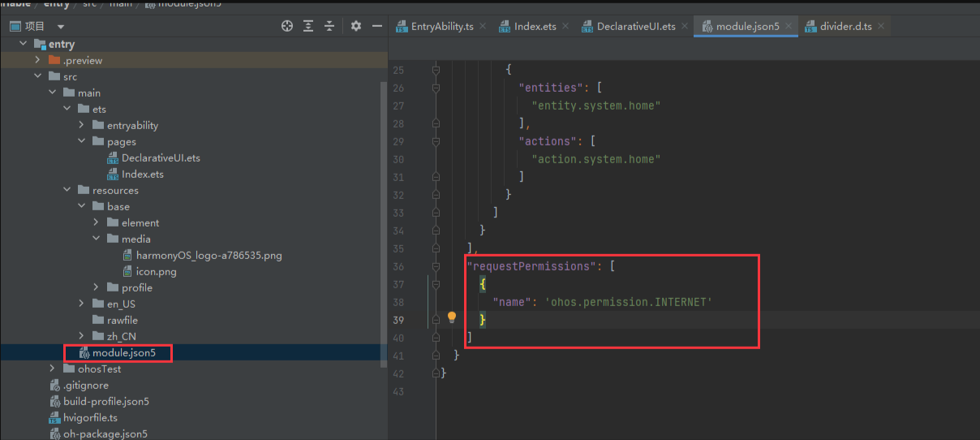Close the EntryAbility.ts tab
This screenshot has width=980, height=440.
click(x=483, y=26)
